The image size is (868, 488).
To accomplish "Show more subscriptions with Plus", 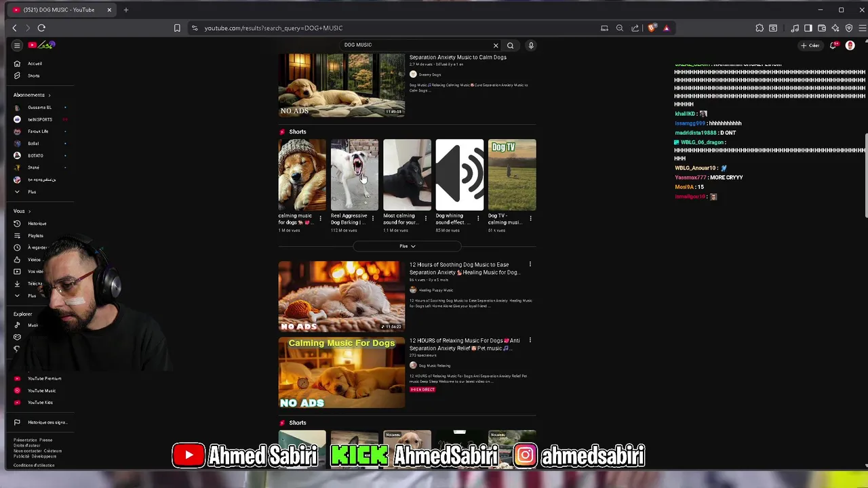I will coord(32,192).
